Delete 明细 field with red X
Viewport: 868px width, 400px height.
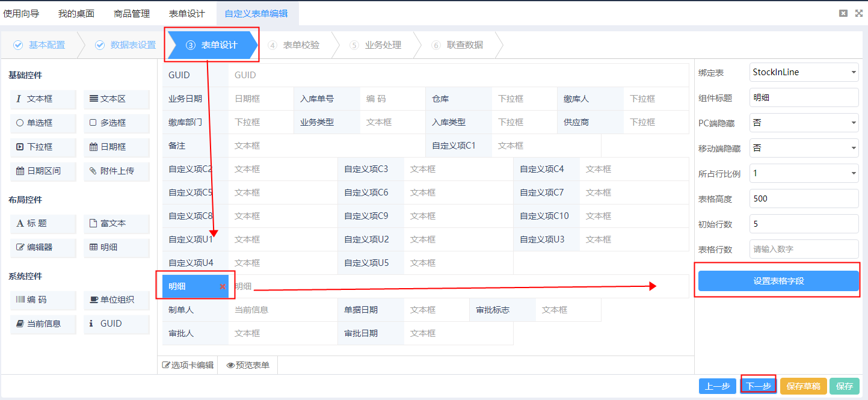[x=223, y=287]
